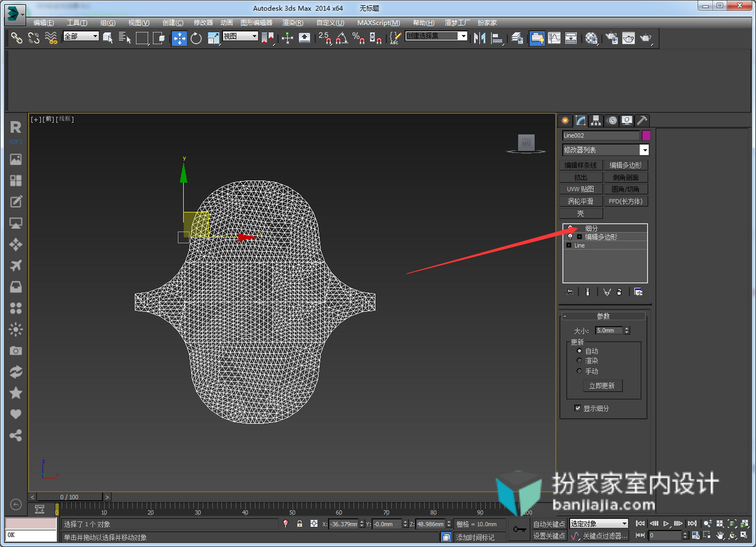Open the Display command panel tab
The width and height of the screenshot is (756, 547).
point(627,120)
